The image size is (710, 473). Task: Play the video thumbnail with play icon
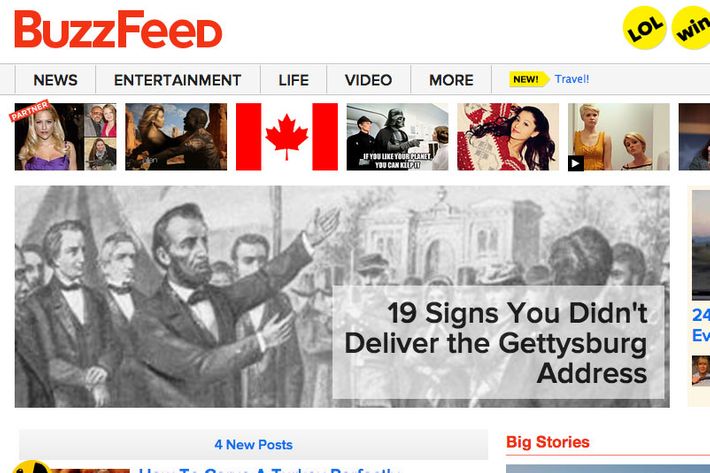pyautogui.click(x=619, y=137)
